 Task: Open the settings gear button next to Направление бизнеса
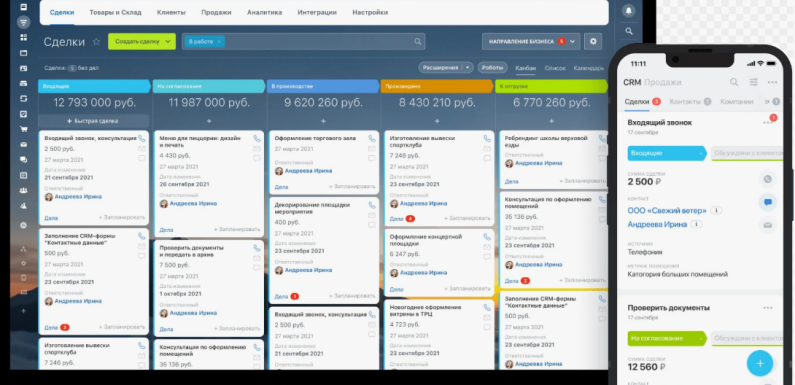593,42
